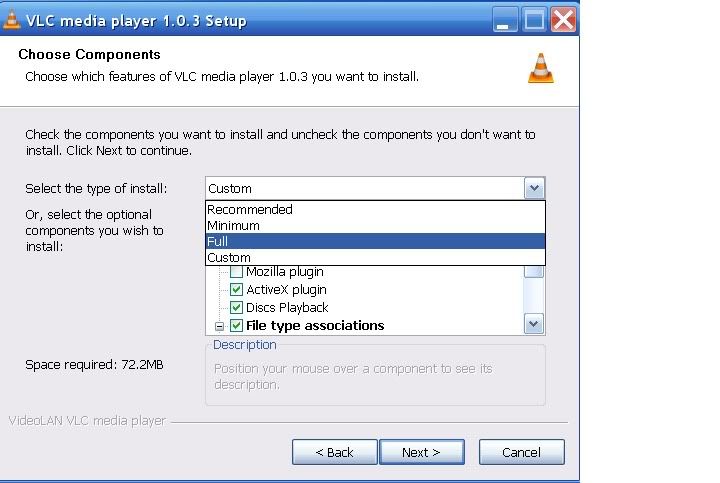Click the install type dropdown arrow

click(x=534, y=188)
